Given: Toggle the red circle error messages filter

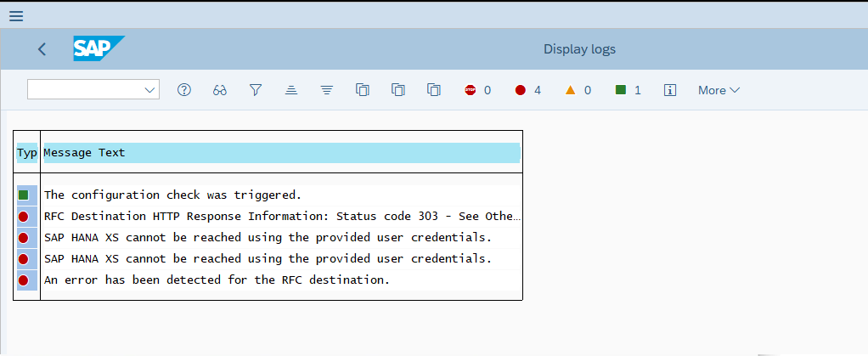Looking at the screenshot, I should pos(527,90).
